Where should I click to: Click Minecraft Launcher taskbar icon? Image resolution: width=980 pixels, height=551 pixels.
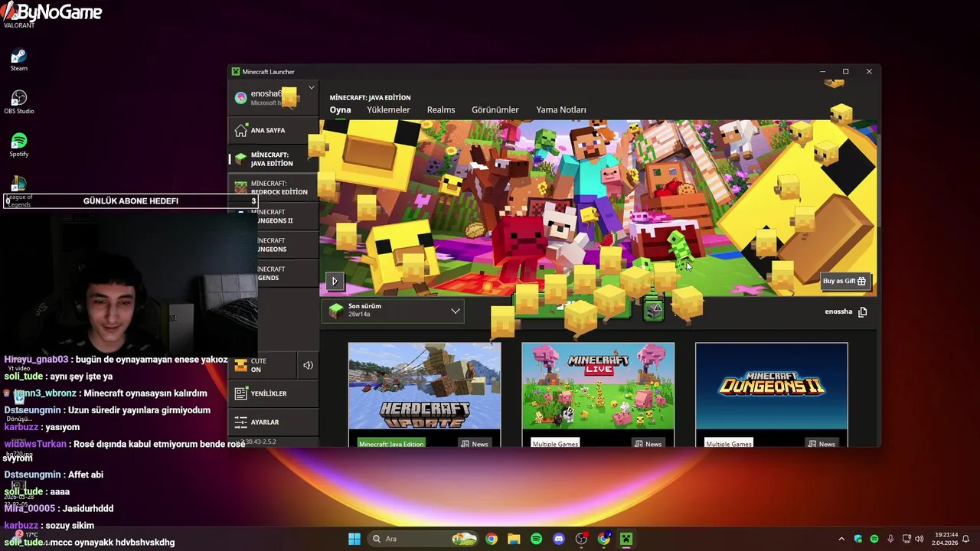626,539
